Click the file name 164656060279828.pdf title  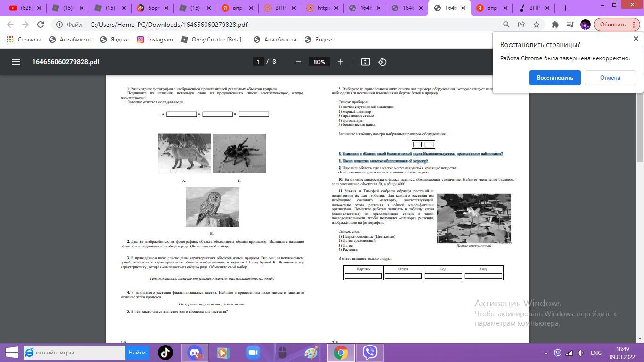[66, 62]
